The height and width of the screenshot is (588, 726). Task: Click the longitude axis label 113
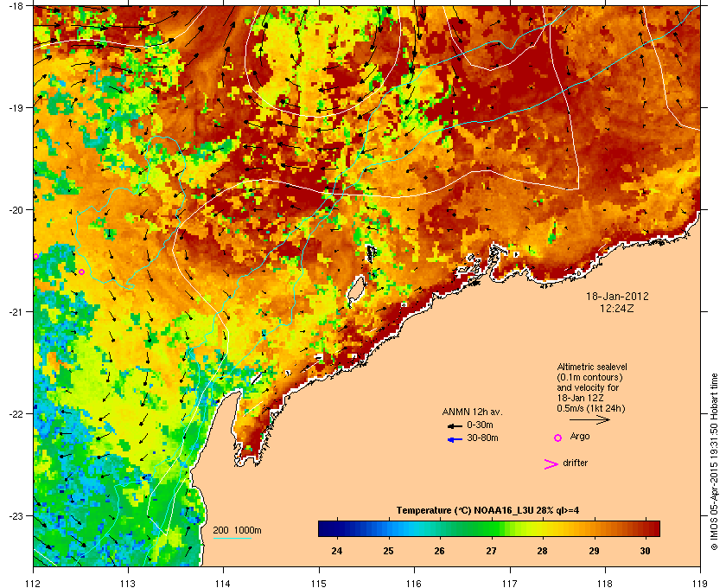(x=128, y=584)
